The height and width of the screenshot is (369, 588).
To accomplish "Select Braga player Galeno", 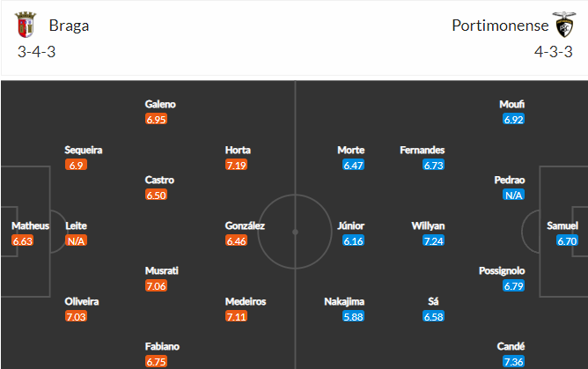I will point(159,104).
